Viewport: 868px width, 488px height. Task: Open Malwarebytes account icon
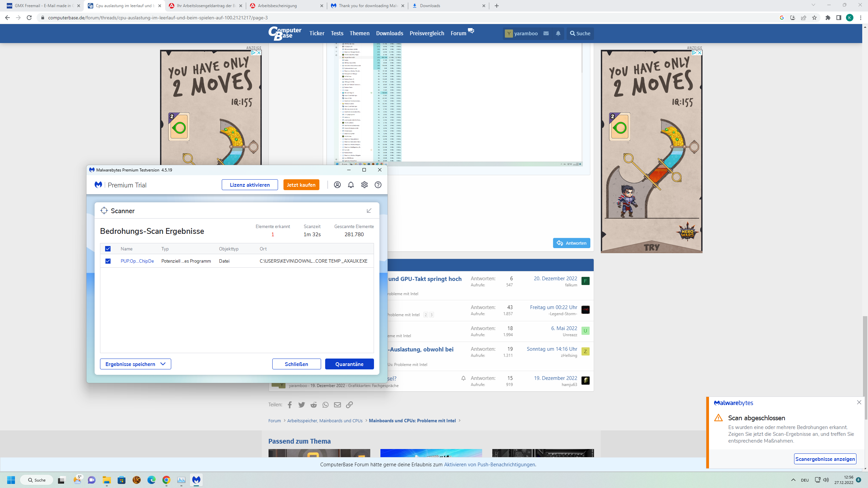tap(337, 185)
